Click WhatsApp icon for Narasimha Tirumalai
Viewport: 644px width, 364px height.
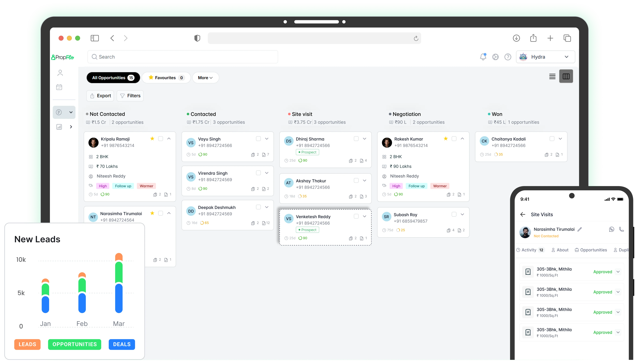coord(612,229)
